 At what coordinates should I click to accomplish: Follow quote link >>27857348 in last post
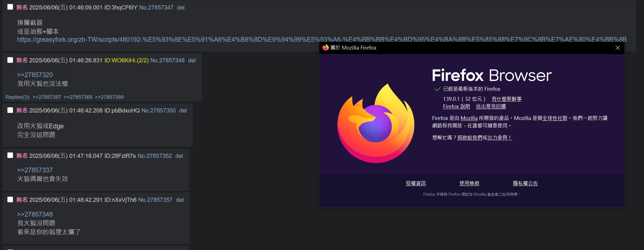(x=35, y=214)
